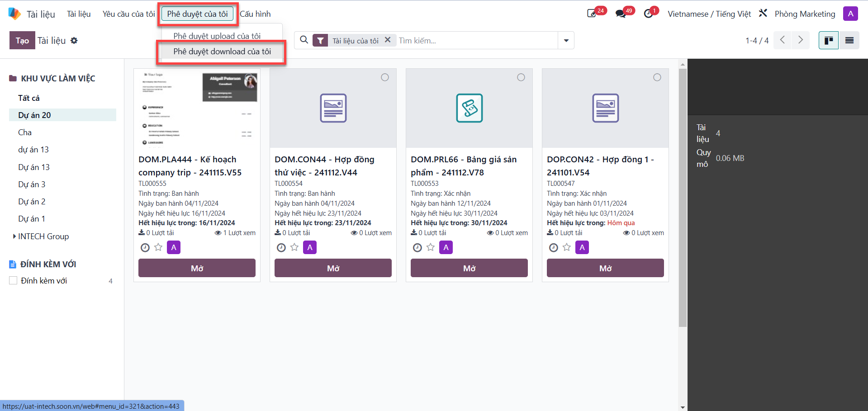
Task: Open the Phê duyệt của tôi menu
Action: (197, 14)
